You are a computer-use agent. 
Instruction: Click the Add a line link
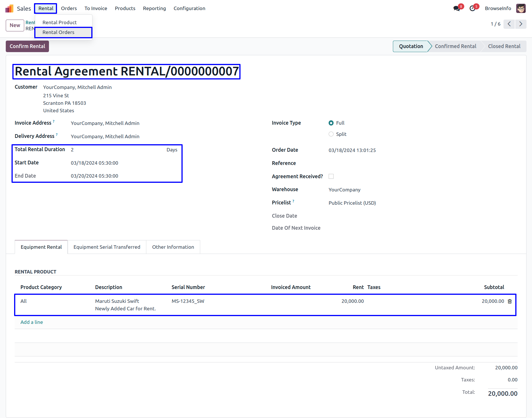[32, 322]
